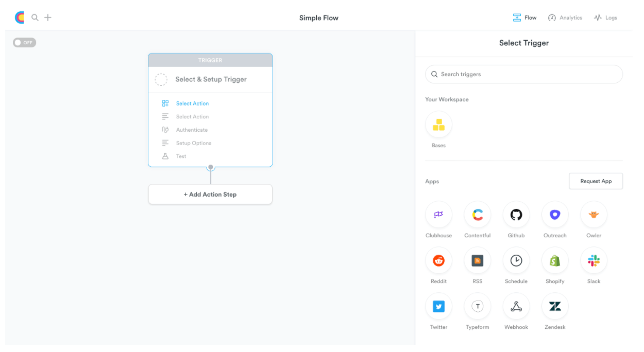Choose the RSS trigger app
The image size is (644, 352).
point(477,260)
